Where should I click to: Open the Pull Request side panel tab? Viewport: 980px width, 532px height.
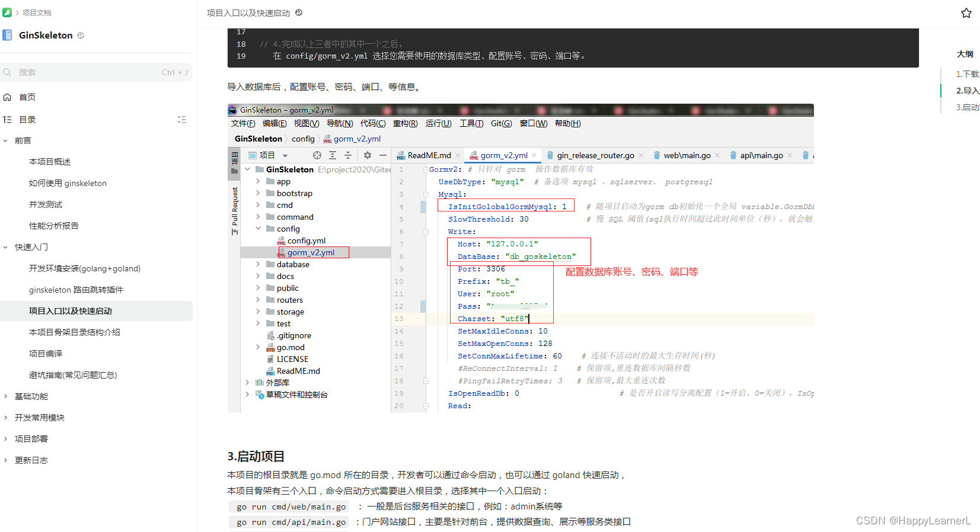(x=235, y=211)
